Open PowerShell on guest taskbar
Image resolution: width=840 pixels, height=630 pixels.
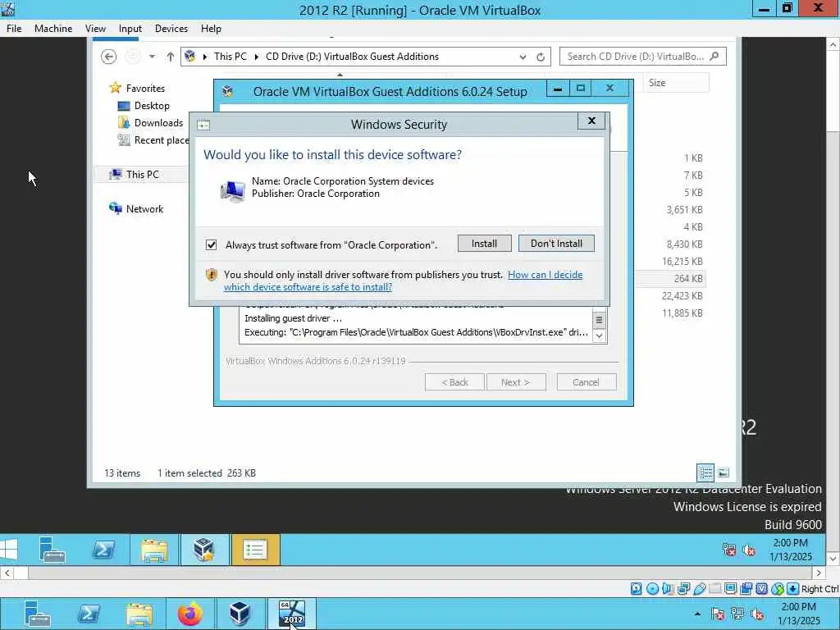[x=103, y=549]
